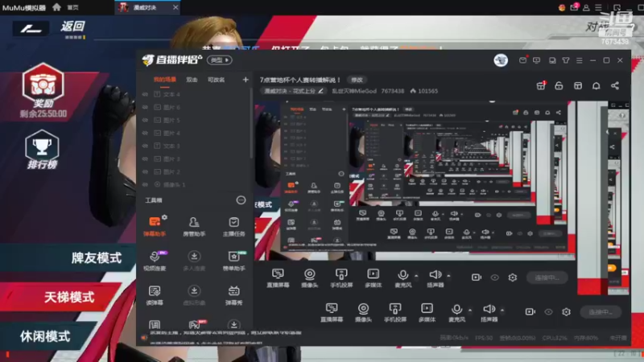Download the 多人连麦 tool
The image size is (644, 362).
click(x=194, y=261)
